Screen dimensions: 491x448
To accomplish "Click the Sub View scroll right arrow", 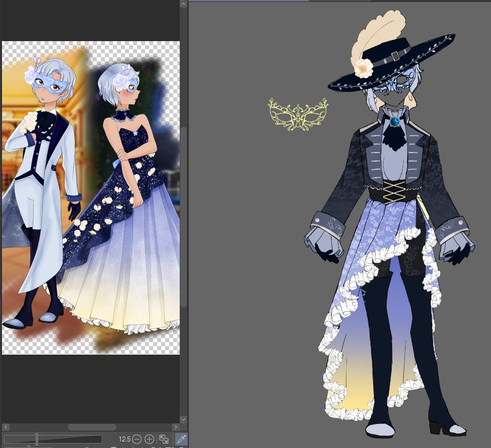I will tap(176, 427).
